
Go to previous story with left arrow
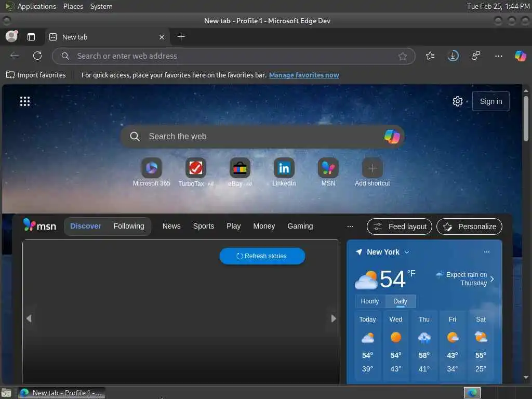coord(29,318)
